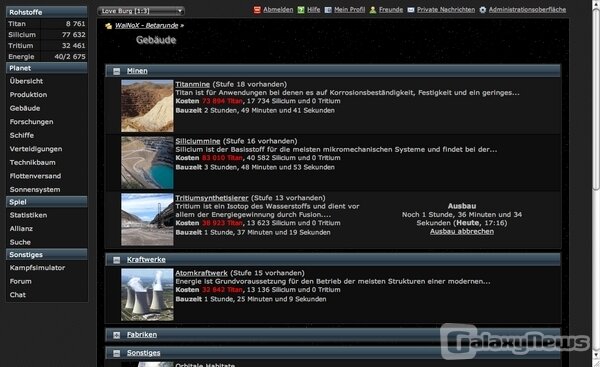Open the Freunde link
The width and height of the screenshot is (600, 367).
tap(391, 10)
